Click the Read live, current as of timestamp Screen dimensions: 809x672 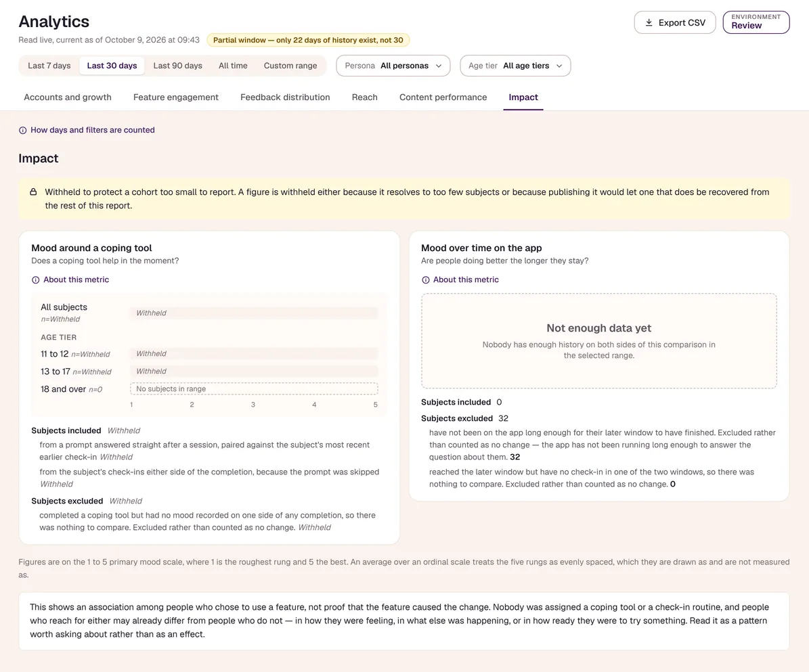pos(109,40)
